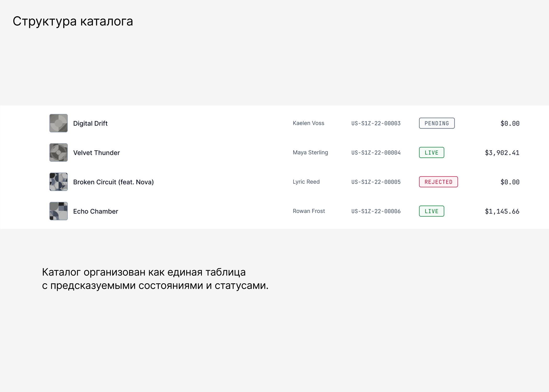549x392 pixels.
Task: Click the Digital Drift album artwork thumbnail
Action: (x=58, y=123)
